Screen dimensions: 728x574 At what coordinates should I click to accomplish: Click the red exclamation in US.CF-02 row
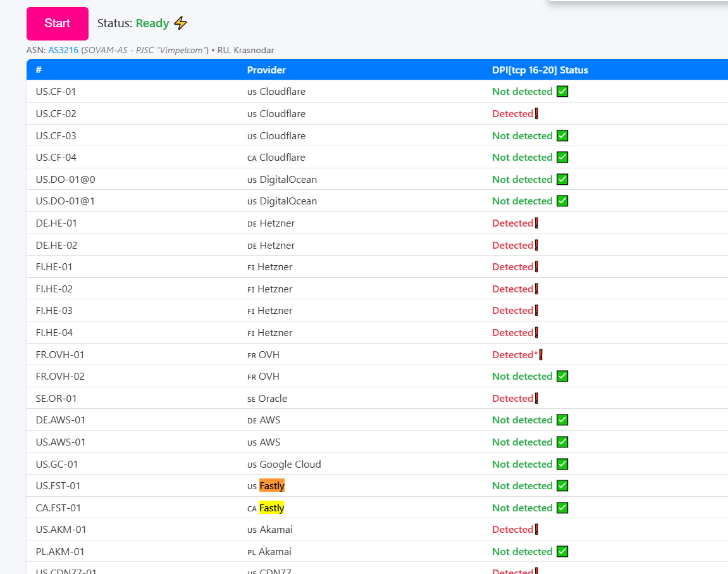(x=536, y=114)
